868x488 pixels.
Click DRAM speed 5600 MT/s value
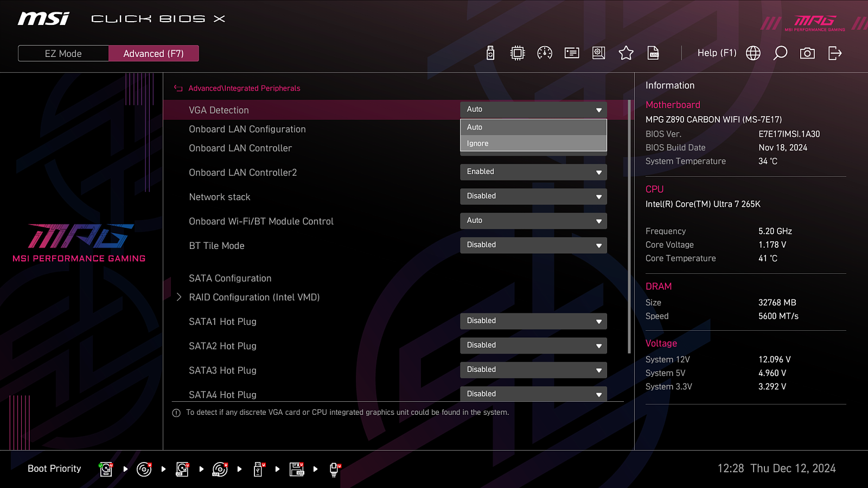point(778,316)
